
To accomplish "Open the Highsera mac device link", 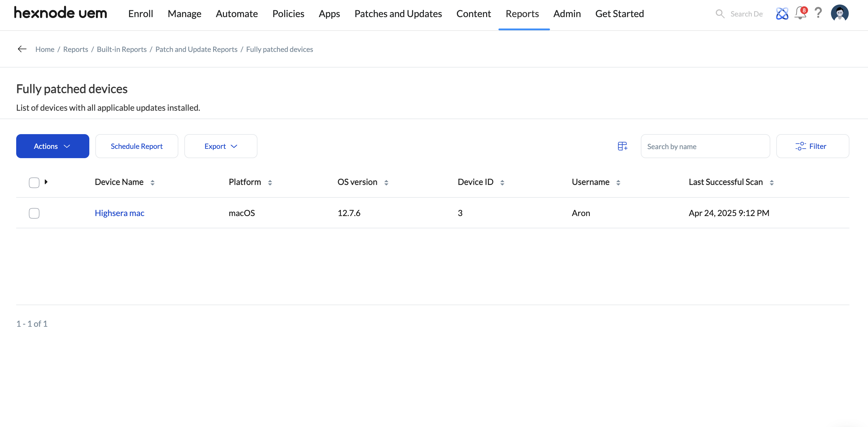I will tap(119, 213).
